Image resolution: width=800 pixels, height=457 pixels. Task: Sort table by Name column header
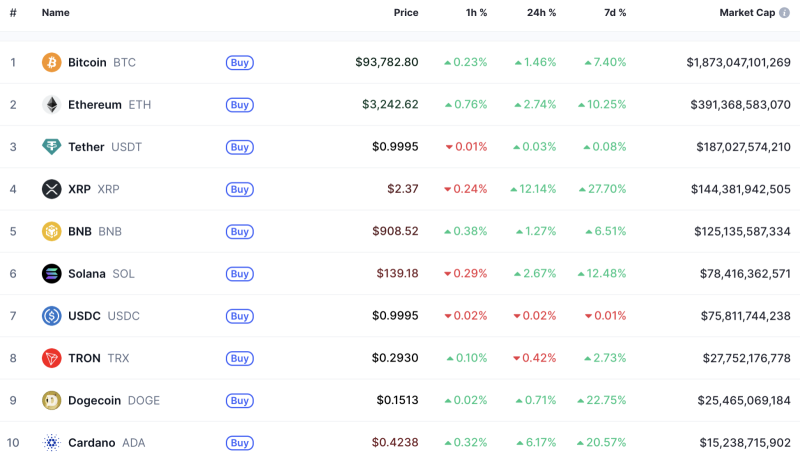pos(56,13)
